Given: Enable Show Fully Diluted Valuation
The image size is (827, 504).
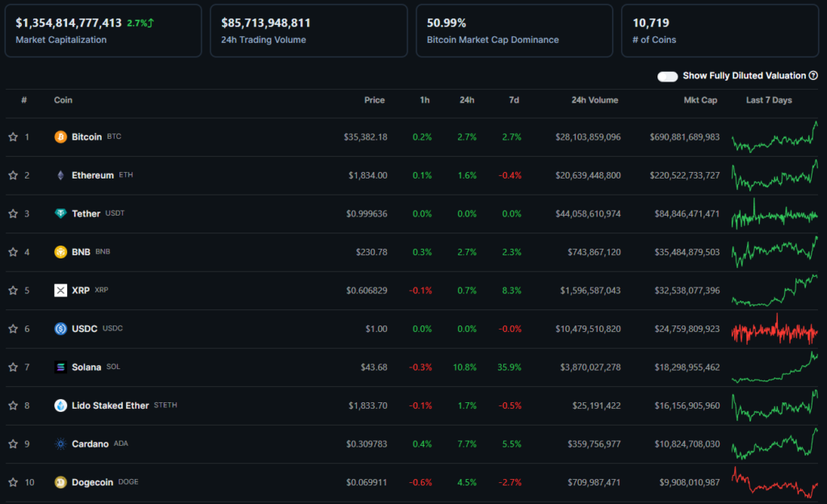Looking at the screenshot, I should pos(667,75).
